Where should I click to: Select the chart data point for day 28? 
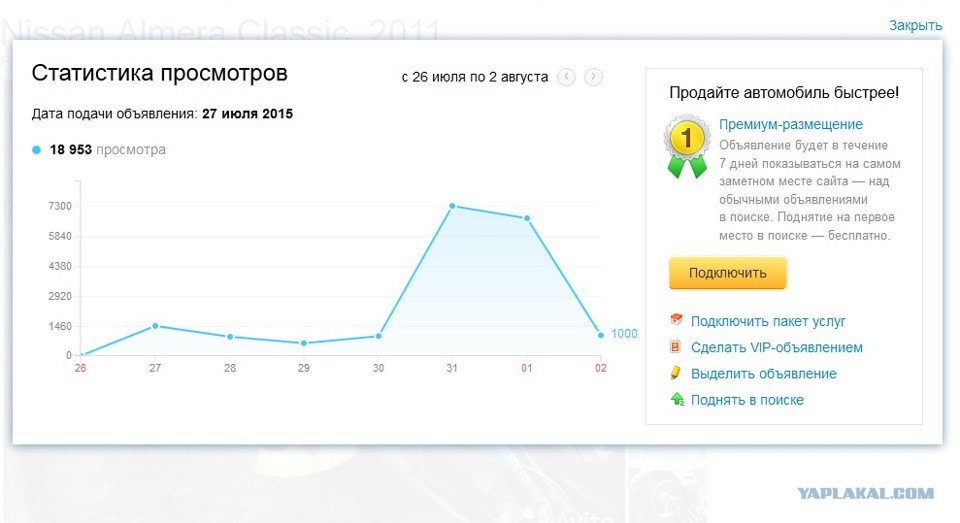[230, 337]
